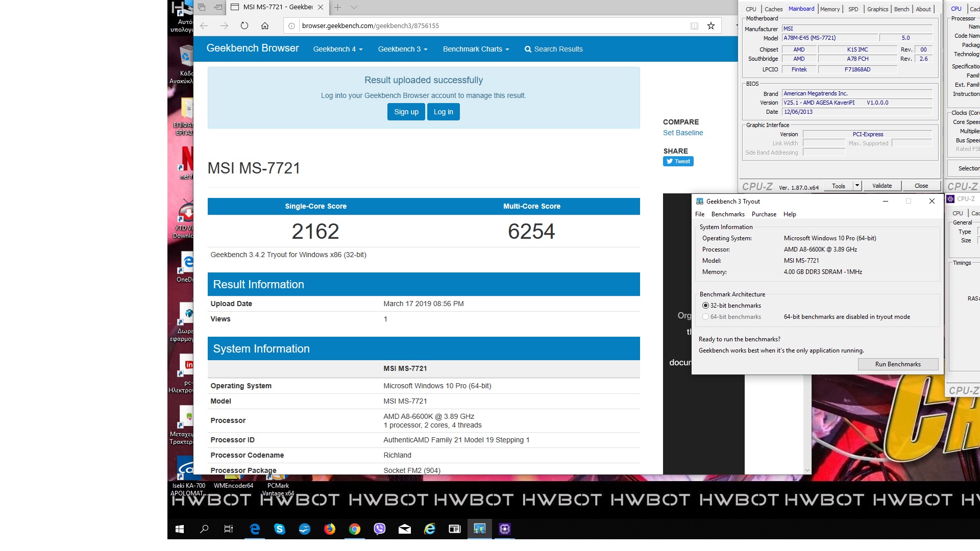Open Viber from the taskbar
The image size is (980, 551).
click(379, 529)
